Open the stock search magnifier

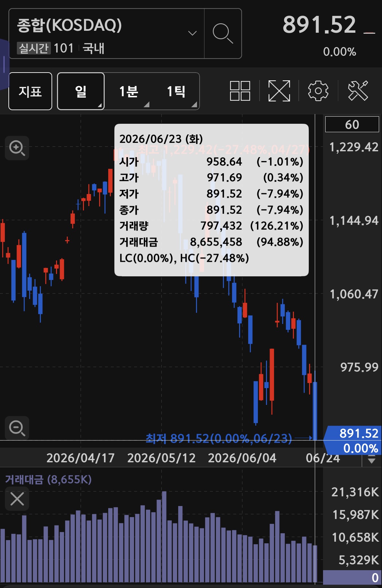coord(223,33)
